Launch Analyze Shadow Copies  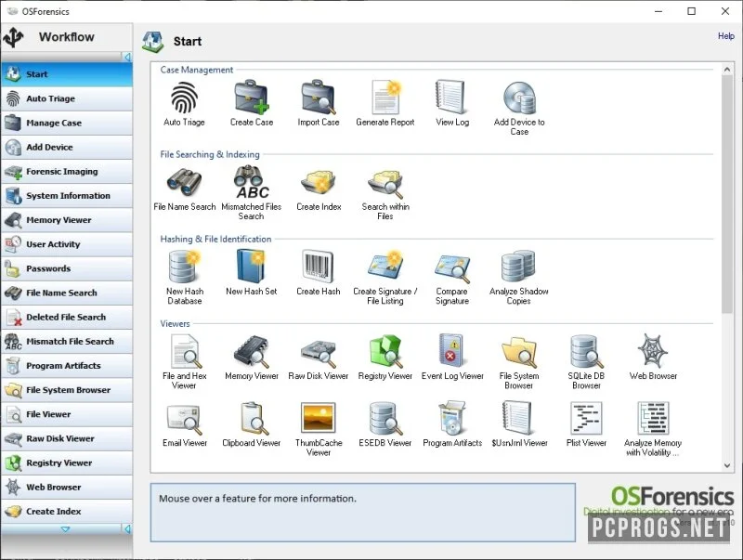pos(518,267)
